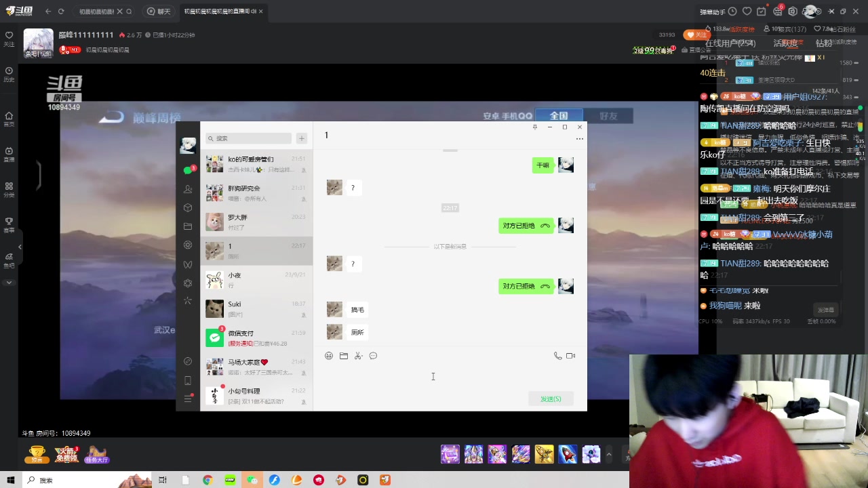Click send file folder icon in chat toolbar

344,356
